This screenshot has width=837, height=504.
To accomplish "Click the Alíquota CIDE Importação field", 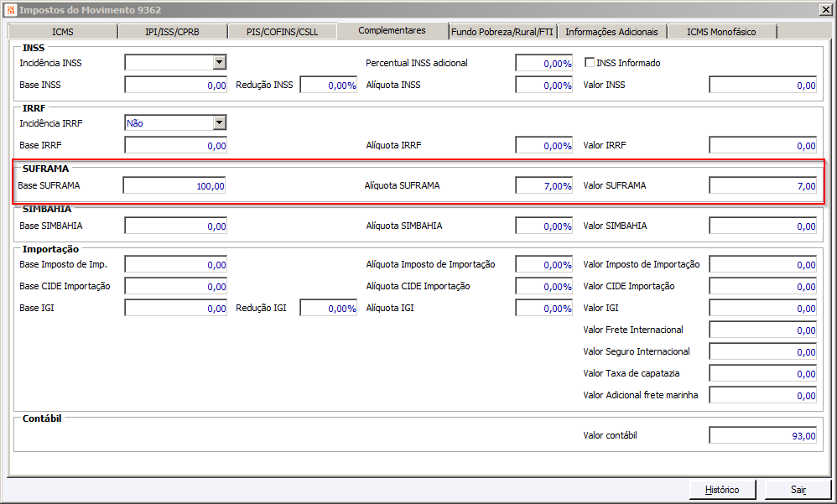I will [x=544, y=286].
